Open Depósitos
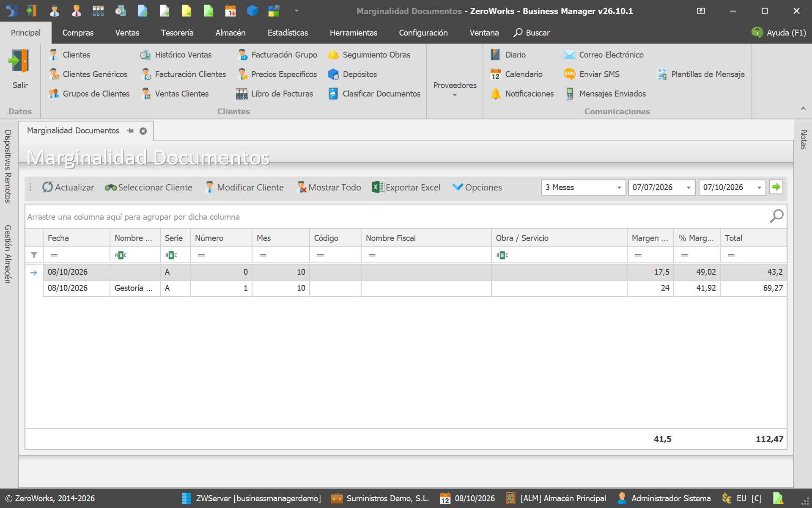 (353, 74)
